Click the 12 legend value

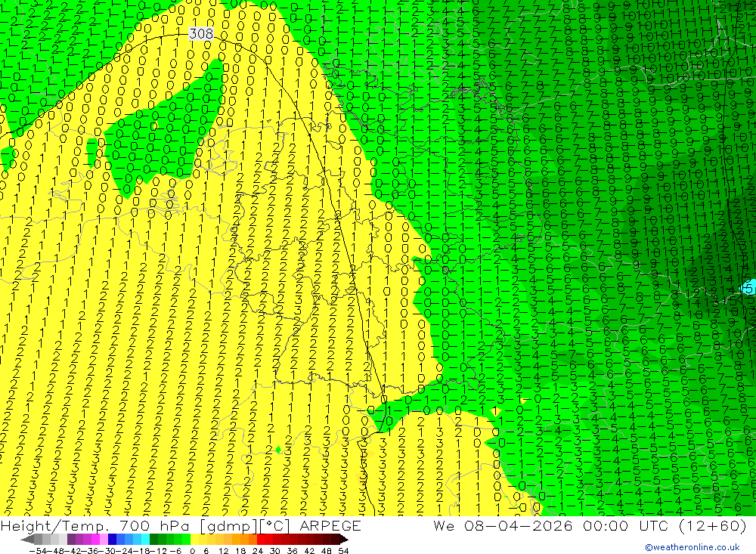click(x=224, y=551)
